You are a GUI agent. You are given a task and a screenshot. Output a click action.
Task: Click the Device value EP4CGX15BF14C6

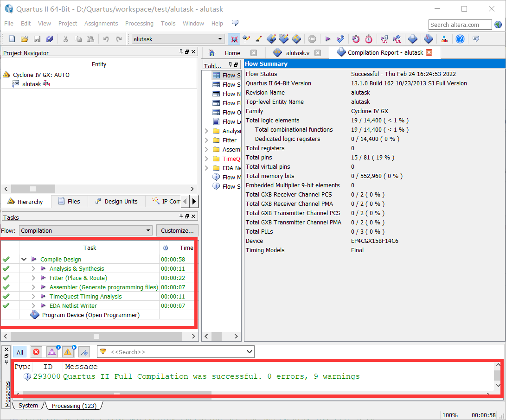(x=374, y=241)
